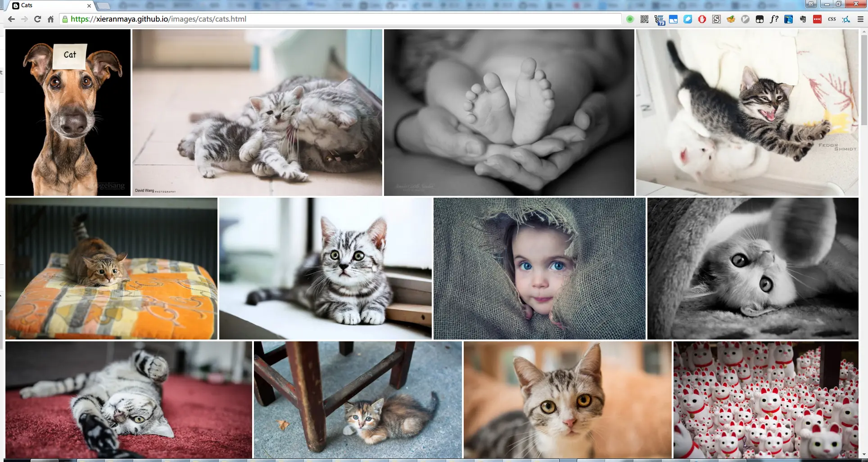Open the red stop-hand Adblock extension

click(x=702, y=19)
